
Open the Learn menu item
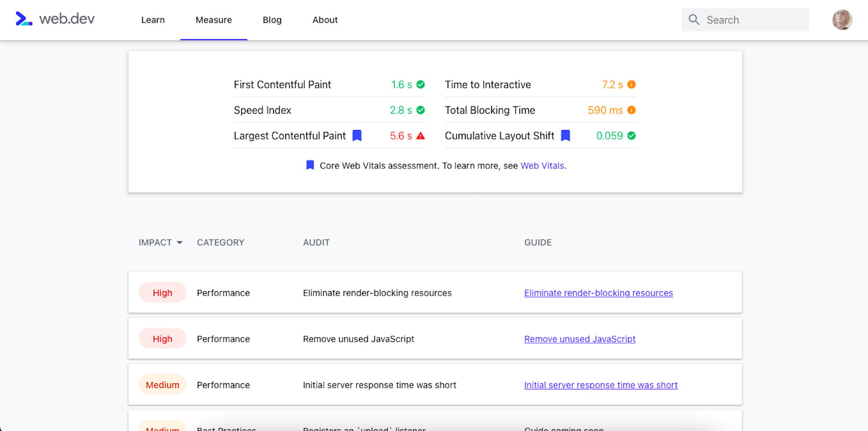point(153,20)
